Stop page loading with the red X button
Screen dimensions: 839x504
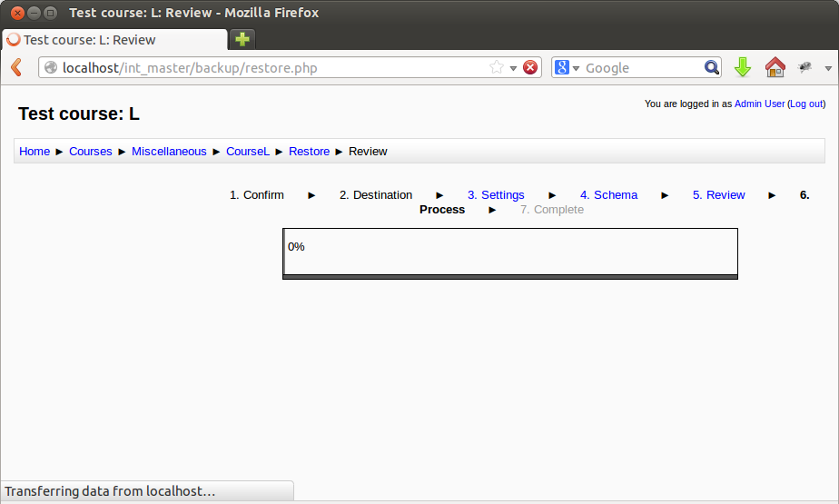tap(530, 67)
